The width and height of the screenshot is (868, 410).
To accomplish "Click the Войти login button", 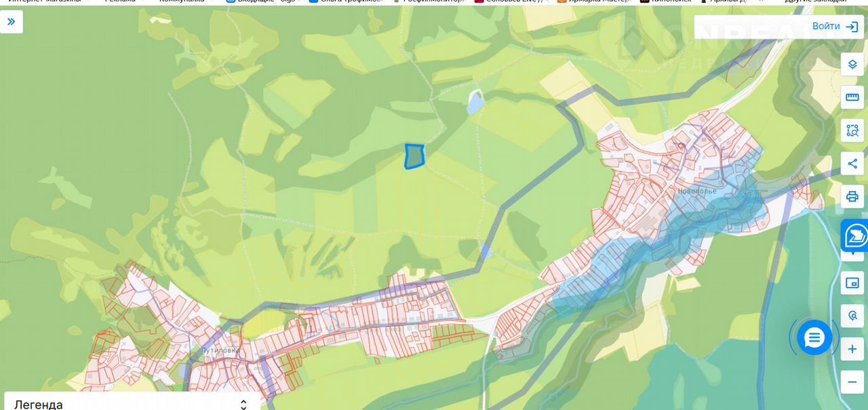I will (835, 26).
